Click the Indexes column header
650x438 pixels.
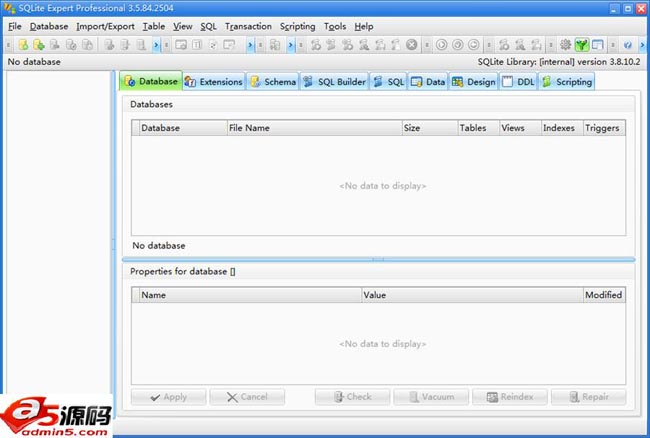(562, 128)
